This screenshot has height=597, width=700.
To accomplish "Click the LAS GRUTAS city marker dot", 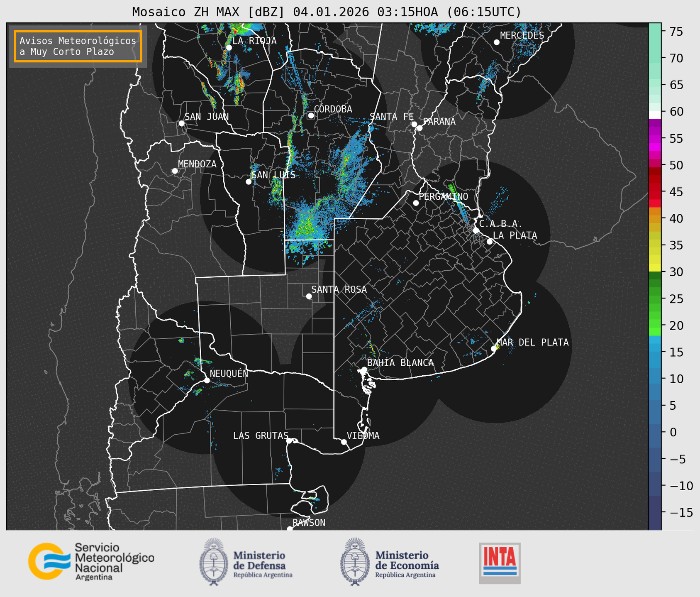I will tap(289, 440).
